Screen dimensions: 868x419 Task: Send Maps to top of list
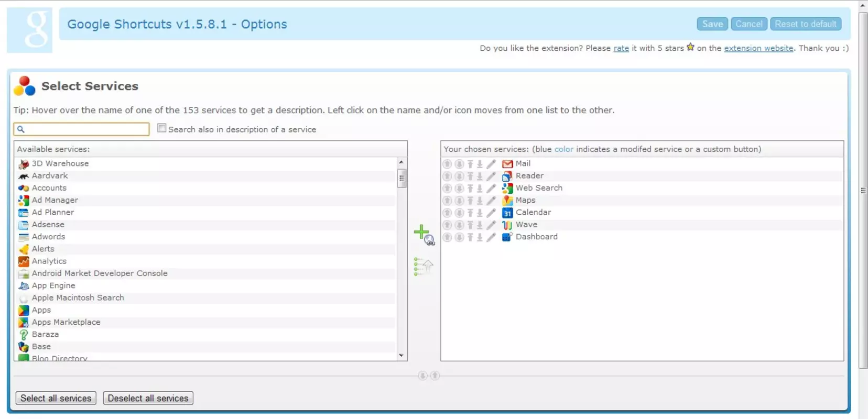coord(470,201)
